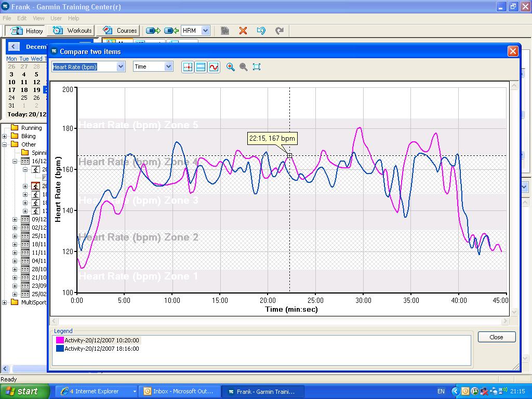Toggle the graph smoothing curve button

coord(214,67)
